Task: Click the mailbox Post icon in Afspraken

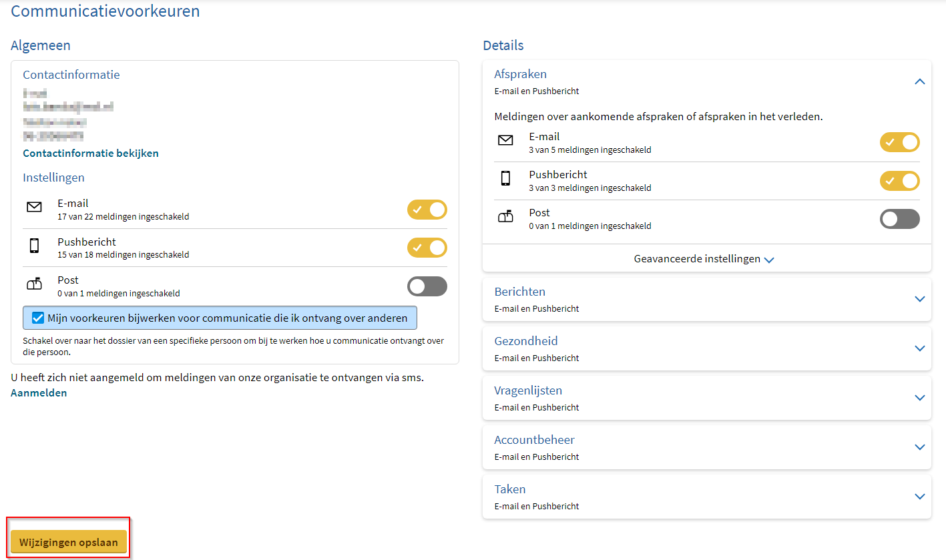Action: (x=505, y=217)
